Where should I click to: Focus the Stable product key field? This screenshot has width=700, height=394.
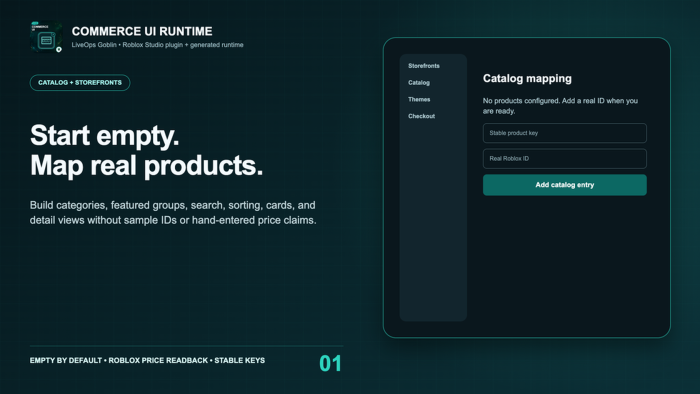coord(564,133)
